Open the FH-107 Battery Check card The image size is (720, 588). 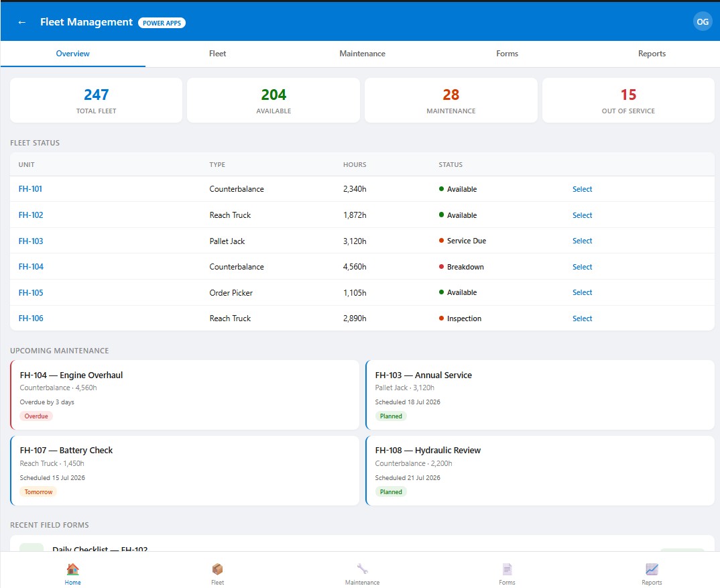coord(184,471)
